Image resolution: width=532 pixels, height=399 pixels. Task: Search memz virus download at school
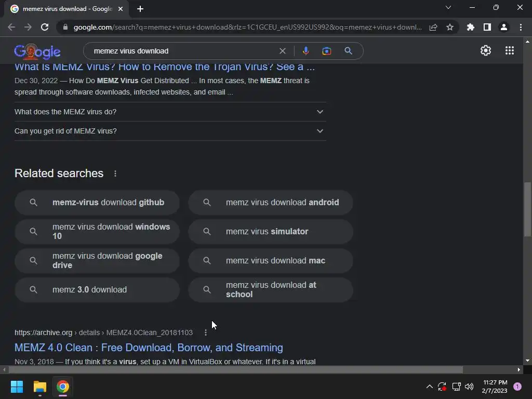[x=271, y=290]
